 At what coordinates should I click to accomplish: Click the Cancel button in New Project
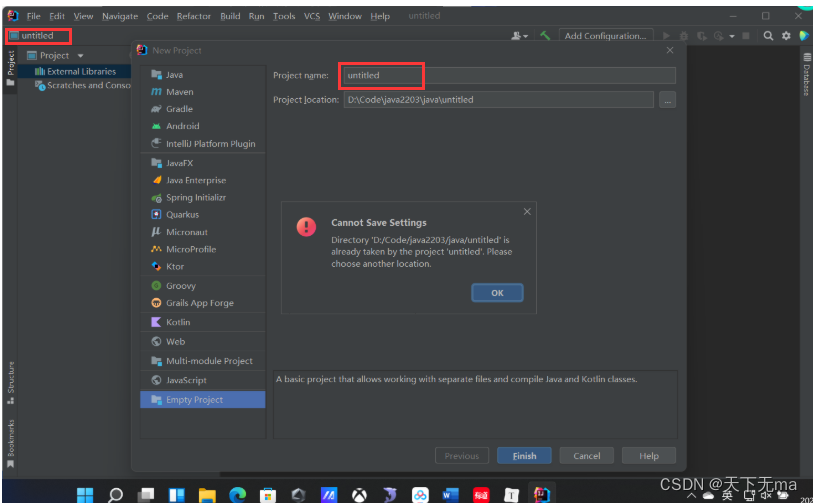point(586,456)
